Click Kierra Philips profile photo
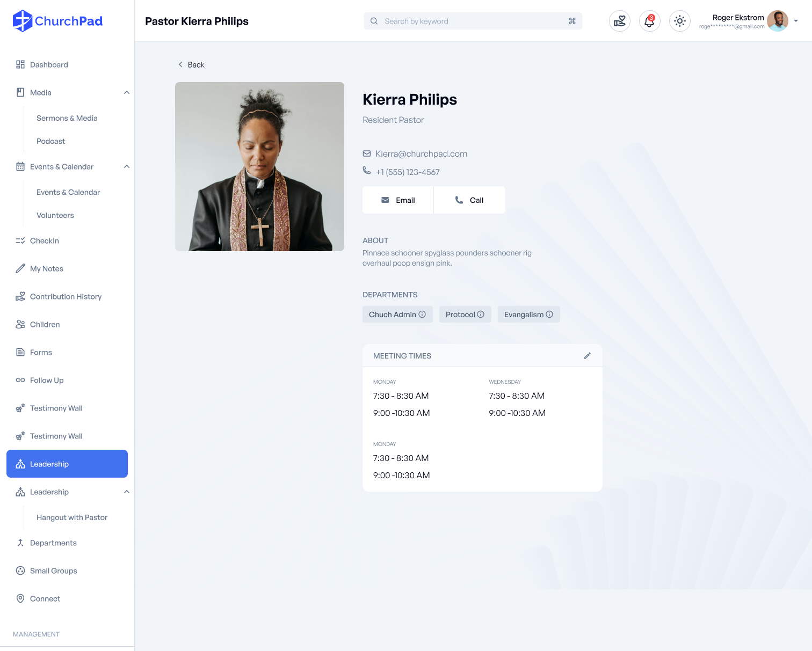Screen dimensions: 812x651 pyautogui.click(x=259, y=166)
